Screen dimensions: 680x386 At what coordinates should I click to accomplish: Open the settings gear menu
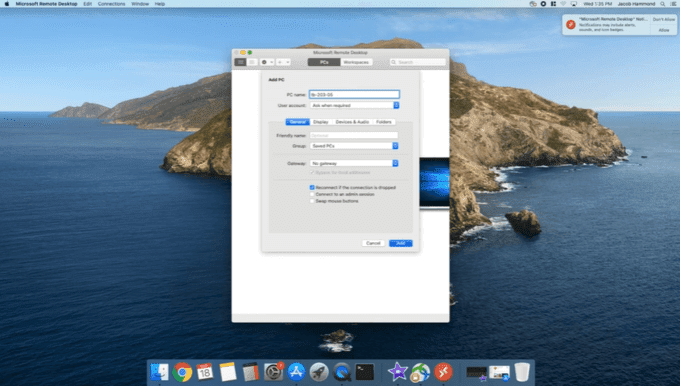pyautogui.click(x=267, y=62)
